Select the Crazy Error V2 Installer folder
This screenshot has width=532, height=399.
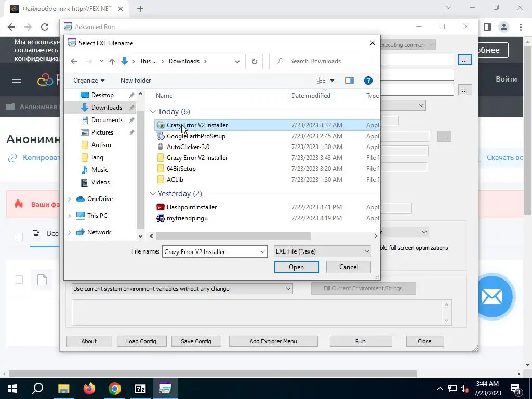point(197,158)
